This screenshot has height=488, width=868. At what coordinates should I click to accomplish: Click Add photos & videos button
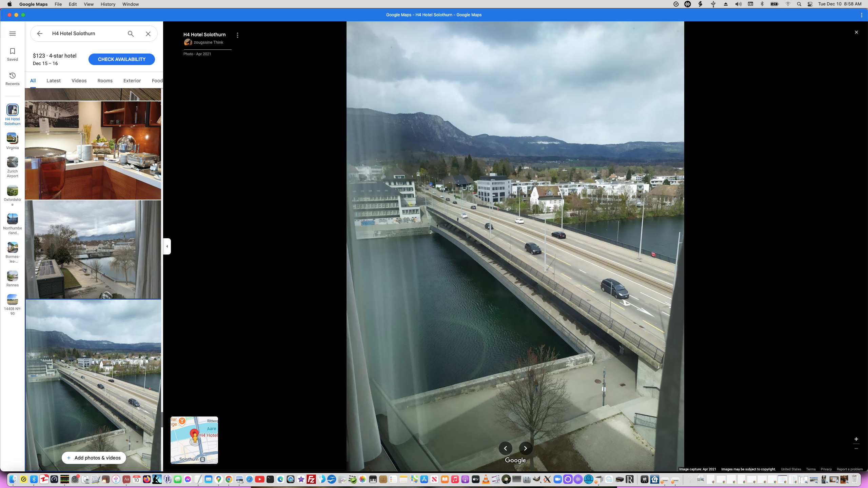click(x=94, y=458)
